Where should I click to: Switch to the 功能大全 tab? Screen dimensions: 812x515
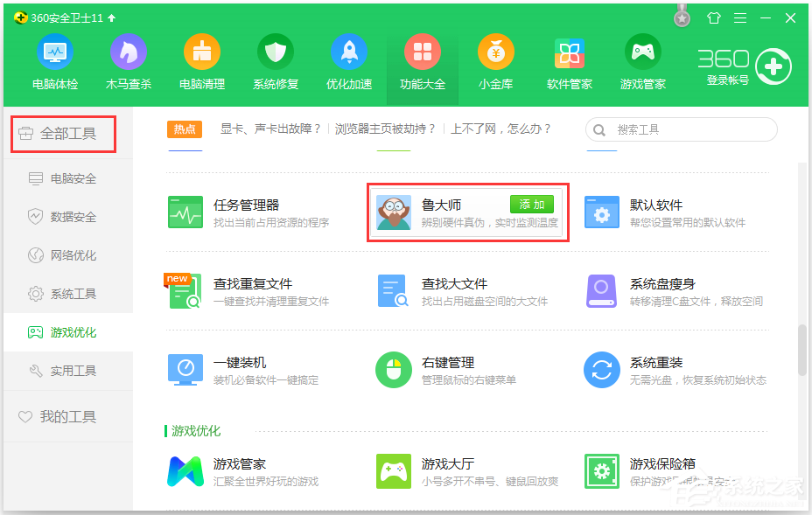tap(423, 61)
